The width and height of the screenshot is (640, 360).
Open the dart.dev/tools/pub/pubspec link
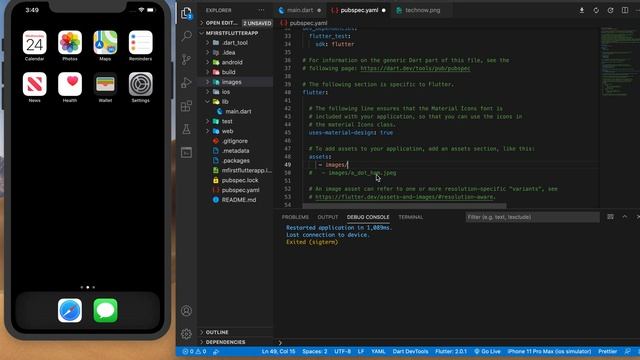pyautogui.click(x=415, y=68)
